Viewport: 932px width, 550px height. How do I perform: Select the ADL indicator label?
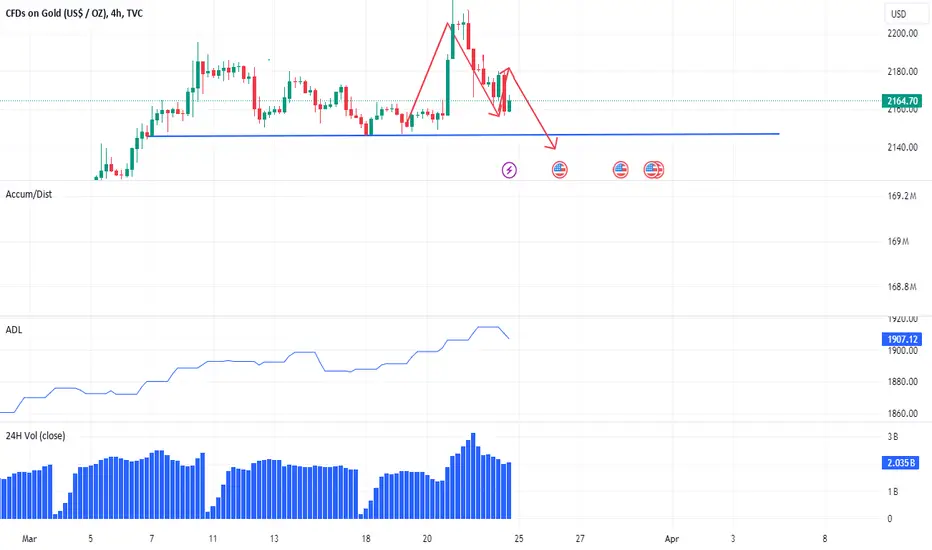click(x=14, y=330)
